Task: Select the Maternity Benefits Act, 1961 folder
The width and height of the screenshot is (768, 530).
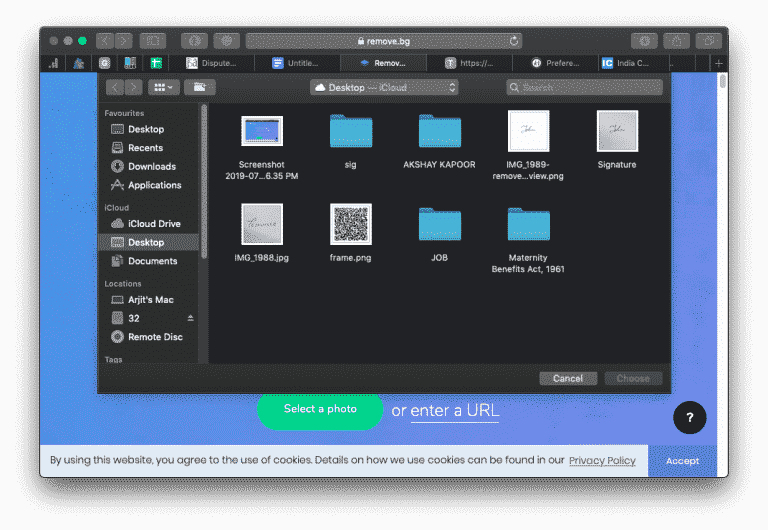Action: coord(528,224)
